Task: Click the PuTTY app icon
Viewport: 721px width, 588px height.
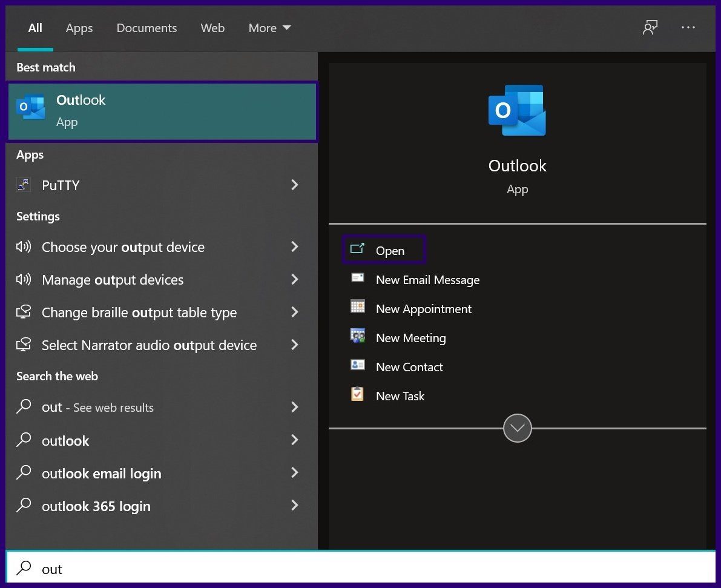Action: point(24,185)
